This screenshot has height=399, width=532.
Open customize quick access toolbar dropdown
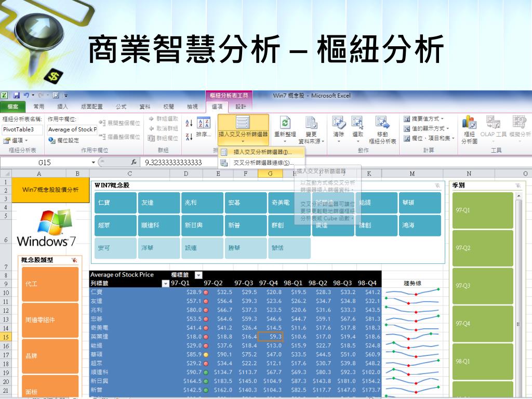pos(66,96)
